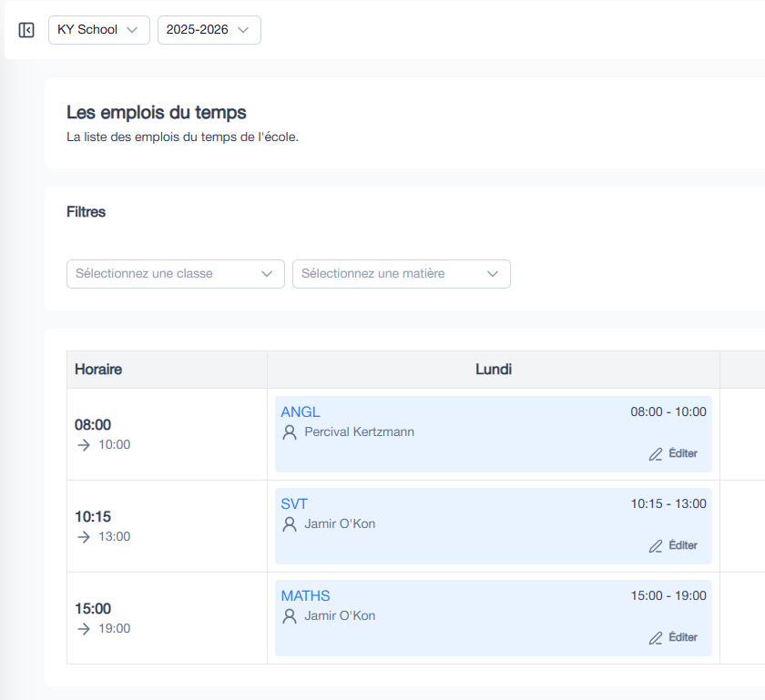Viewport: 765px width, 700px height.
Task: Click the person icon beside Jamir O'Kon in MATHS
Action: coord(289,615)
